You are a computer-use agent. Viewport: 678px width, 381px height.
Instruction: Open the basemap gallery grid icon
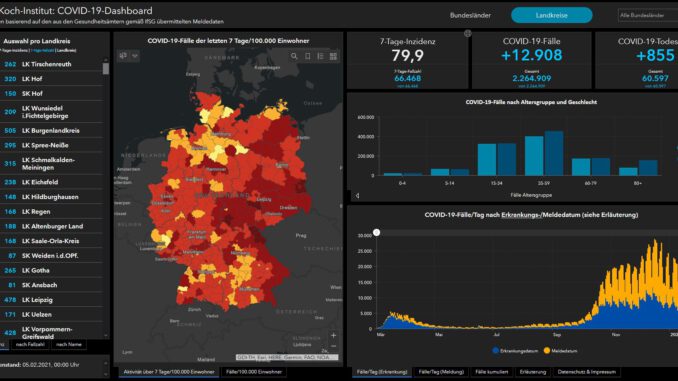pyautogui.click(x=333, y=56)
